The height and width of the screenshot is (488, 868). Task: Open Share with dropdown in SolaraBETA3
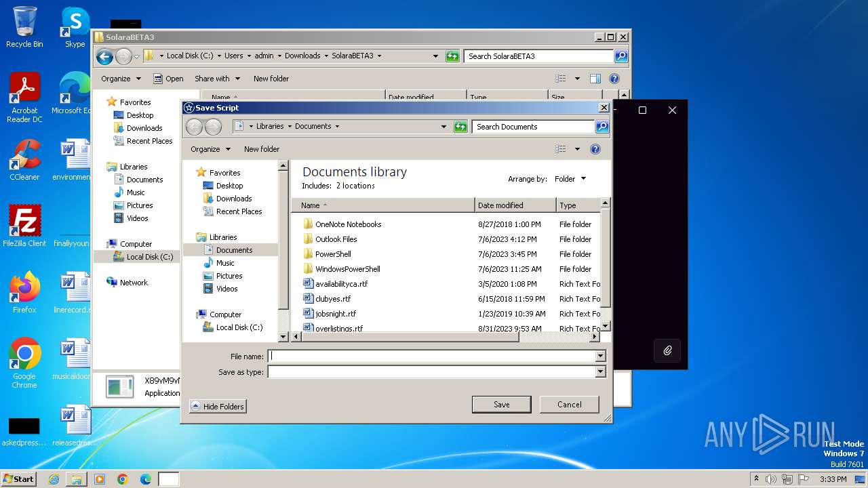[x=217, y=79]
